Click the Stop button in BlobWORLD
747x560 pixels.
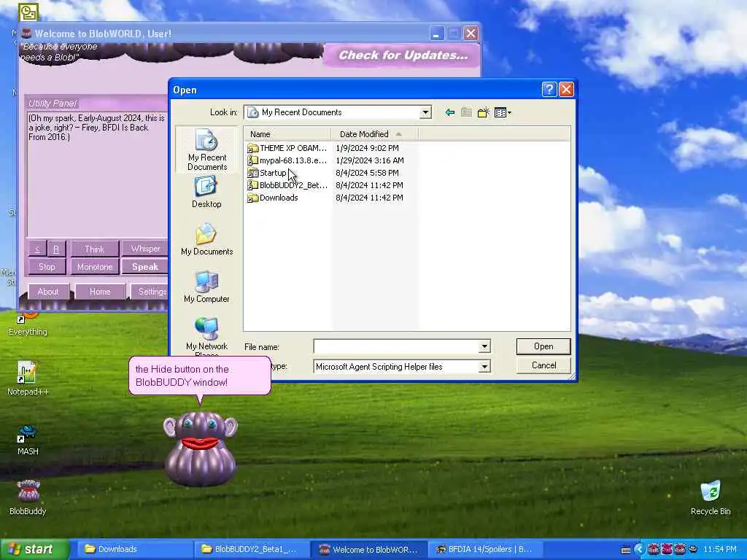(x=47, y=267)
